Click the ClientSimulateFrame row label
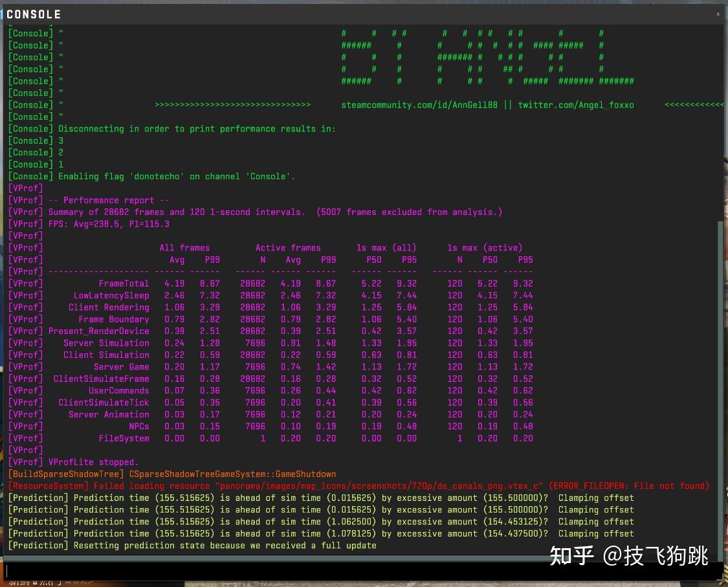The height and width of the screenshot is (587, 728). (101, 379)
